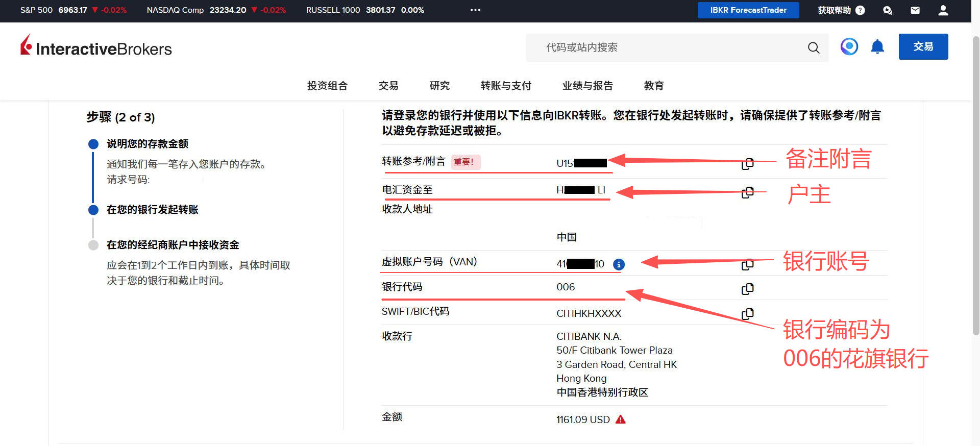The height and width of the screenshot is (446, 980).
Task: Click the blue 交易 button
Action: pyautogui.click(x=923, y=47)
